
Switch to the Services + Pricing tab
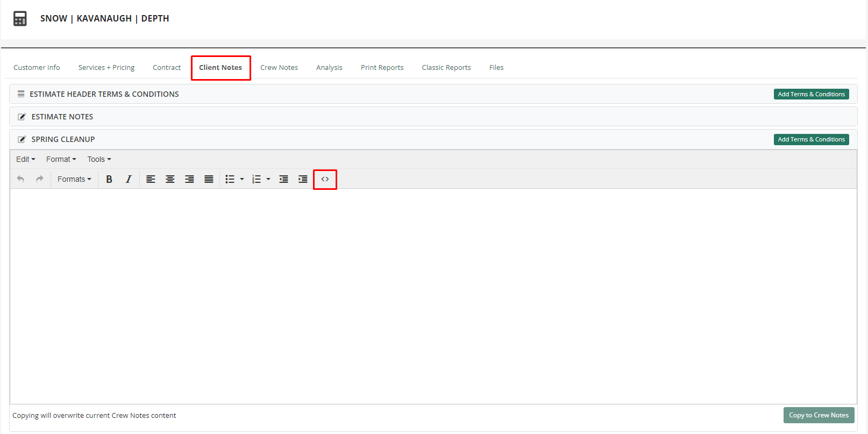(x=106, y=67)
